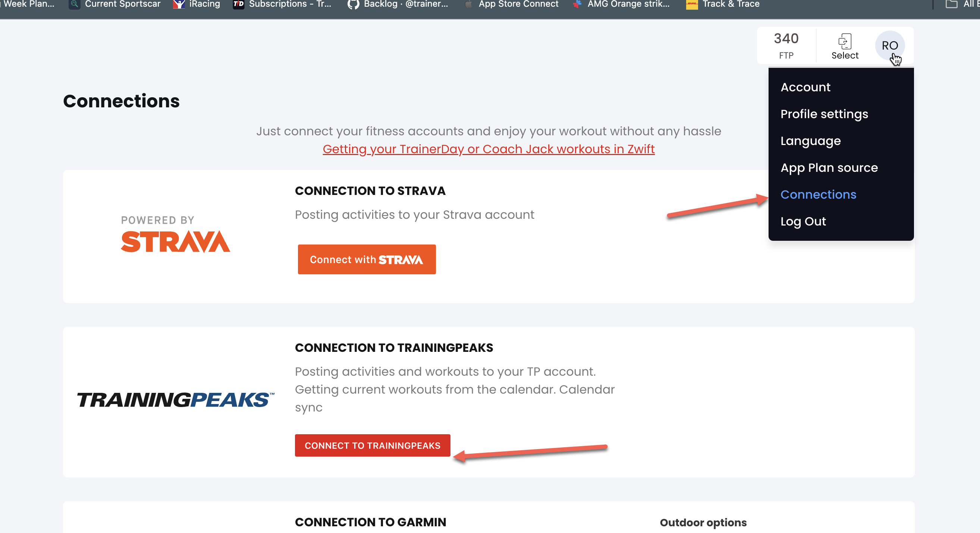Open the Current Sportscar bookmark
This screenshot has height=533, width=980.
114,4
